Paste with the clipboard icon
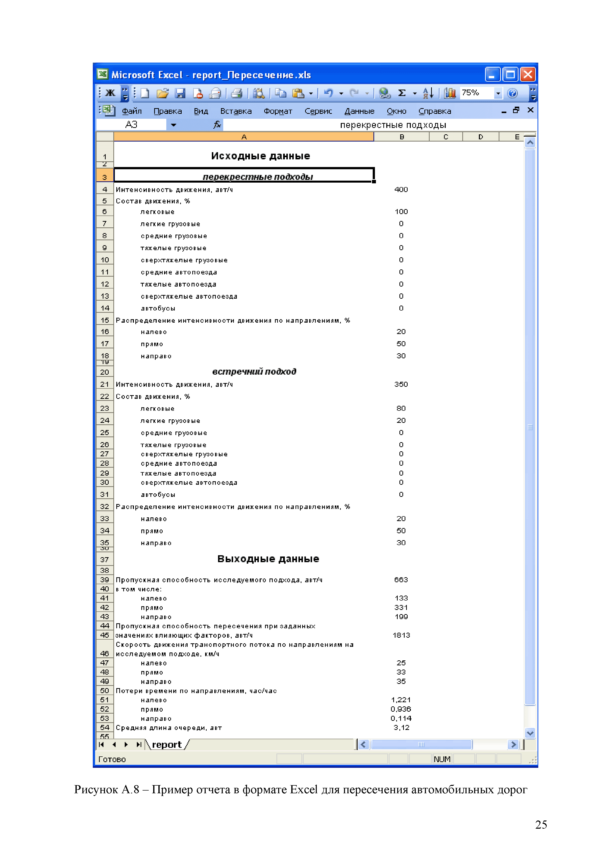 [298, 93]
